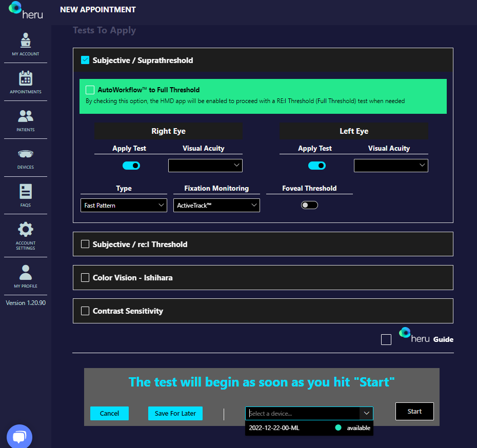The image size is (477, 448).
Task: Open My Profile person icon
Action: [x=26, y=273]
